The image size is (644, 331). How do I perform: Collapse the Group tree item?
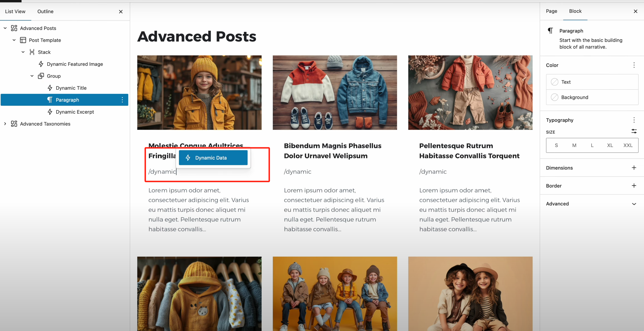click(x=32, y=76)
